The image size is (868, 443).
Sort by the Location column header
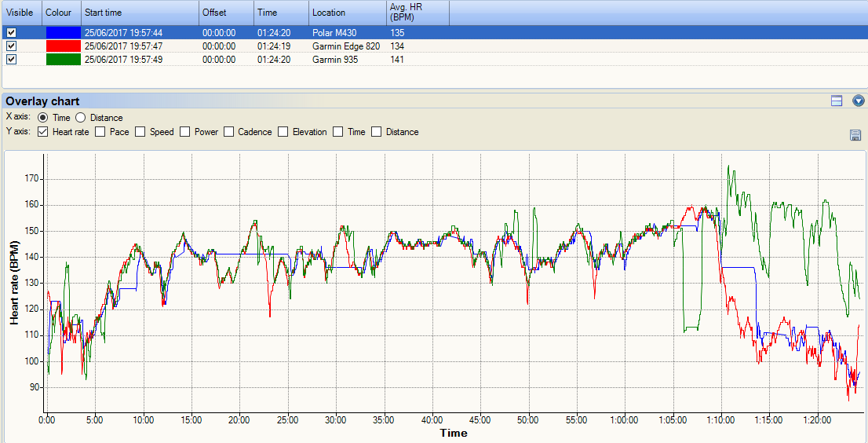click(x=348, y=13)
